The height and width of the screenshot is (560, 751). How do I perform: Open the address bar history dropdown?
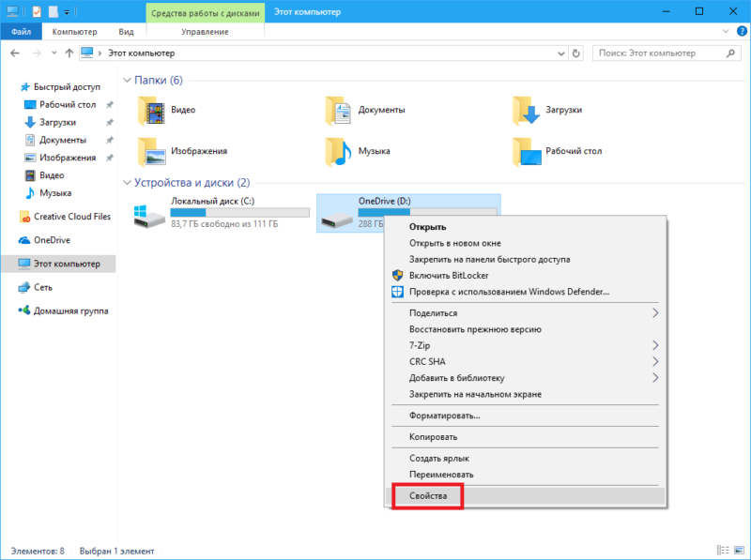561,53
